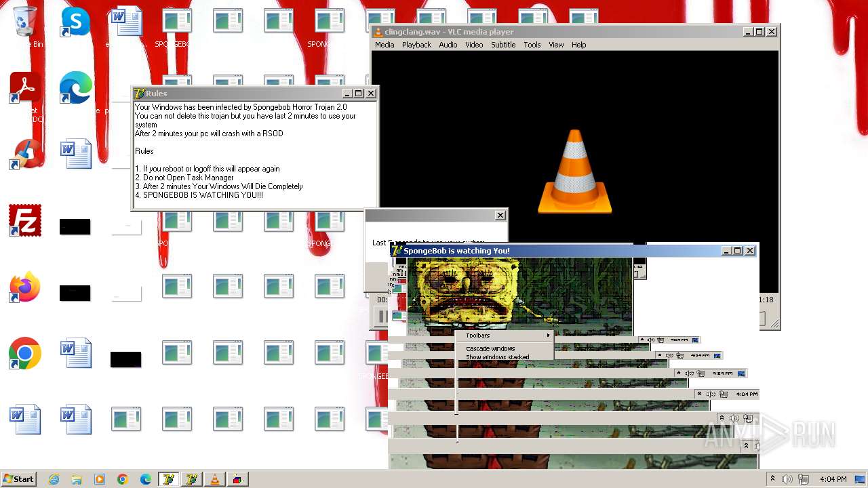868x488 pixels.
Task: Close the 'SpongeBob is watching You!' window
Action: 750,251
